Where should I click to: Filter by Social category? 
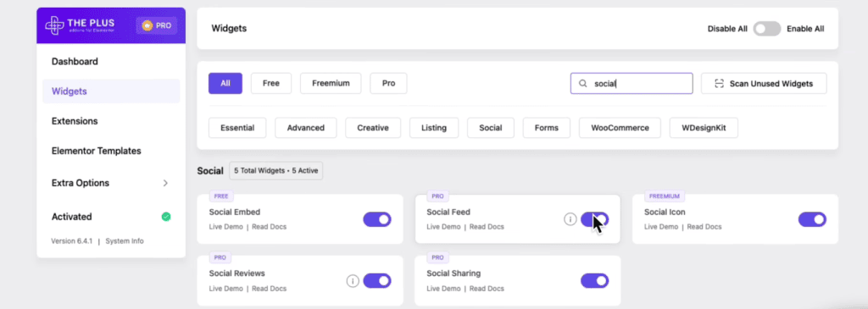pyautogui.click(x=491, y=128)
